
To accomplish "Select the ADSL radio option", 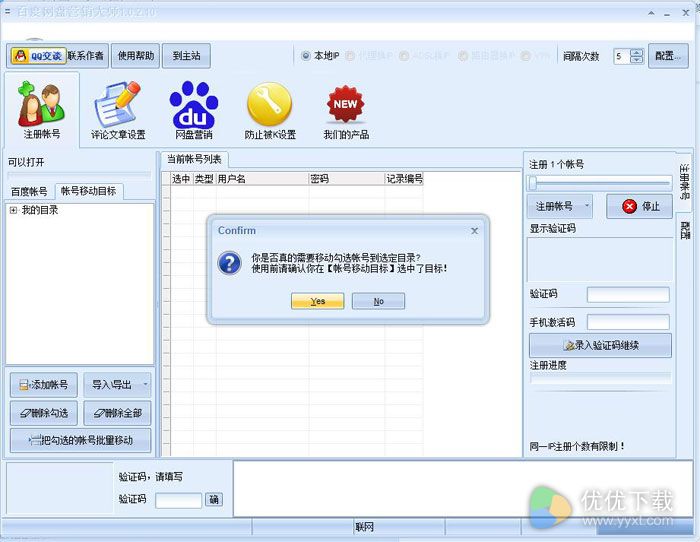I will 404,56.
